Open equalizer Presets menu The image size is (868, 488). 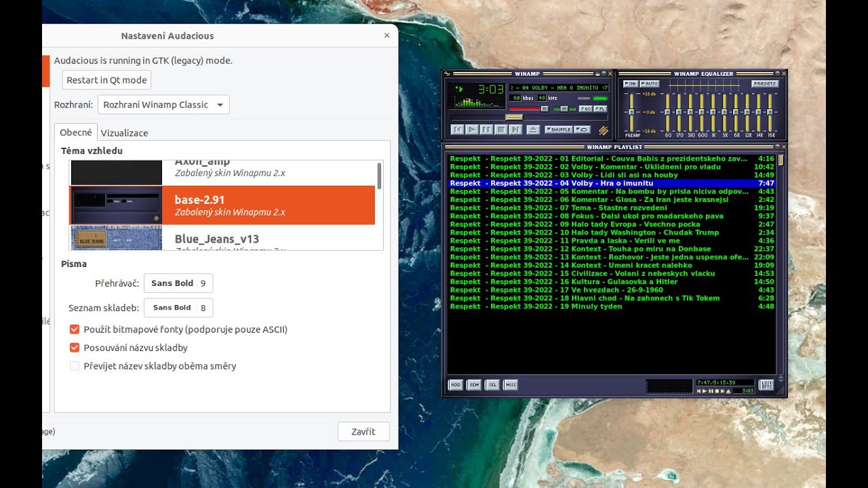click(x=765, y=83)
